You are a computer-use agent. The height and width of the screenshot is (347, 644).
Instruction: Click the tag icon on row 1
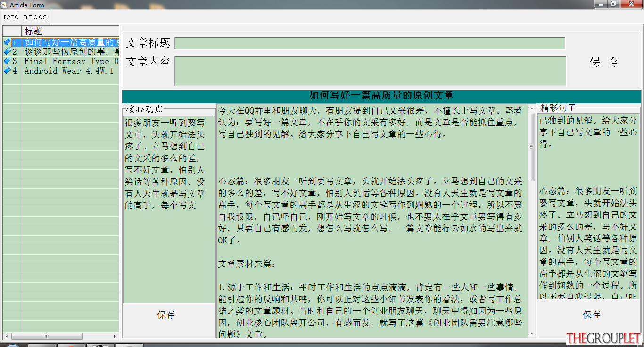(x=7, y=42)
